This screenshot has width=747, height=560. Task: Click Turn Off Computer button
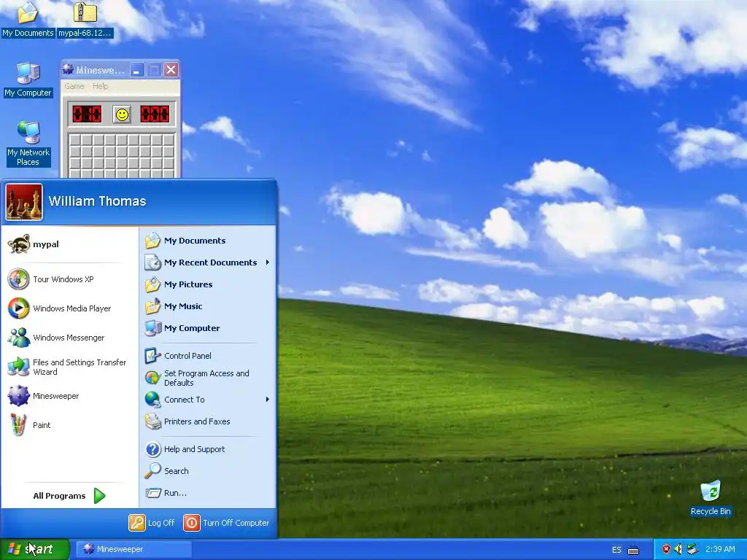pos(227,523)
